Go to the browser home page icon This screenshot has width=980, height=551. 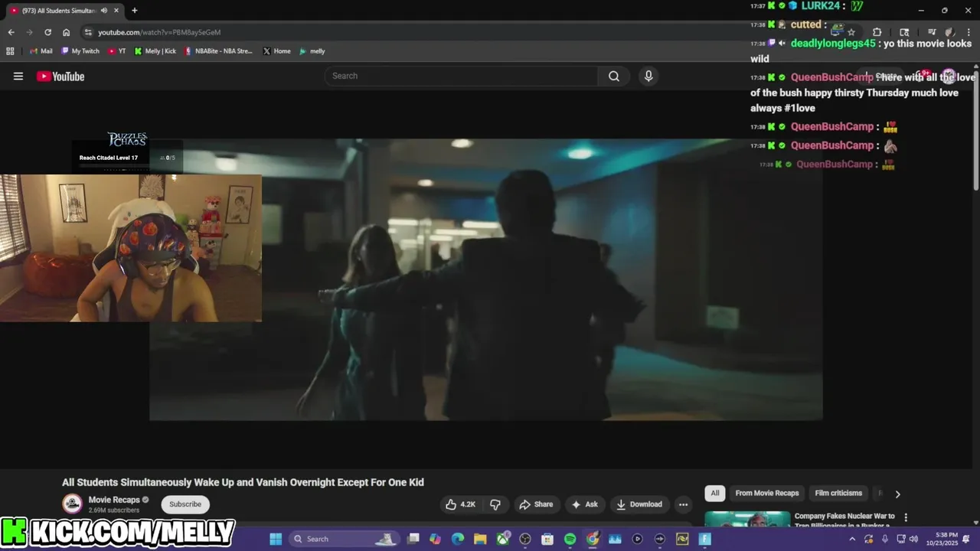click(x=67, y=32)
